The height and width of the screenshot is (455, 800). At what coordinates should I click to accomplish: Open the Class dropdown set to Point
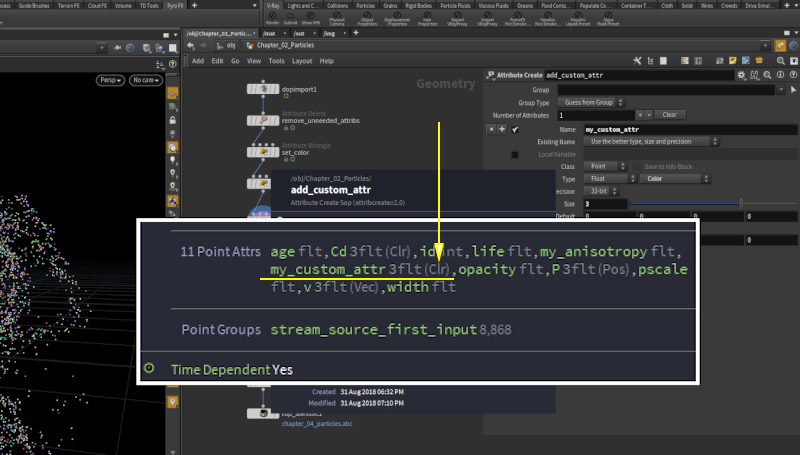pos(604,166)
